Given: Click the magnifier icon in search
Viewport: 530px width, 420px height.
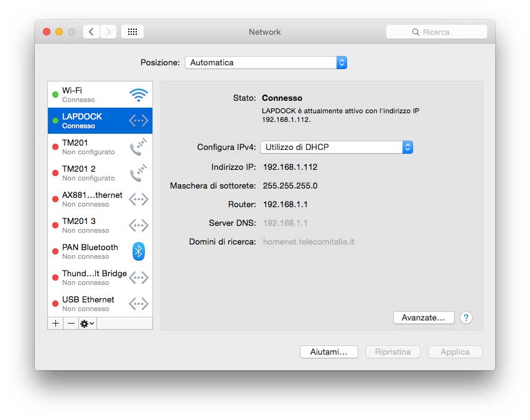Looking at the screenshot, I should [416, 32].
